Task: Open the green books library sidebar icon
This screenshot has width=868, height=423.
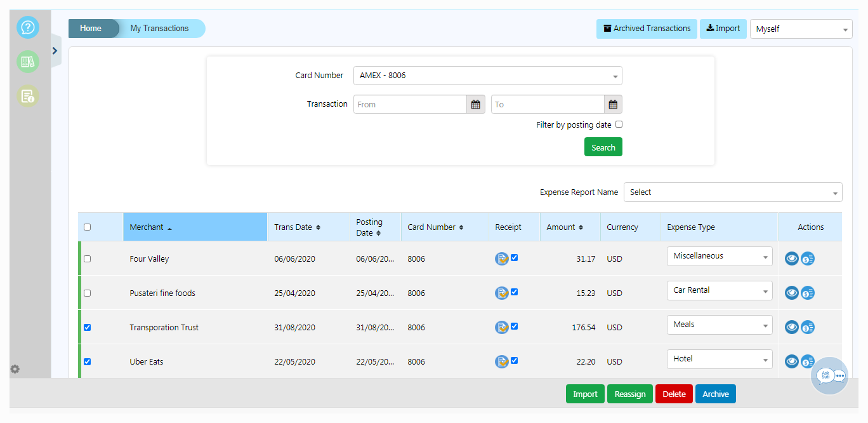Action: tap(28, 62)
